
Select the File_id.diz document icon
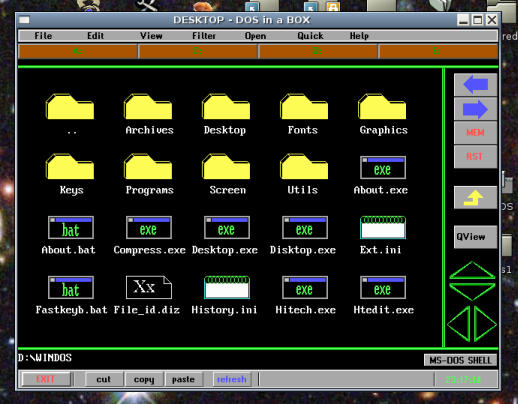[149, 287]
